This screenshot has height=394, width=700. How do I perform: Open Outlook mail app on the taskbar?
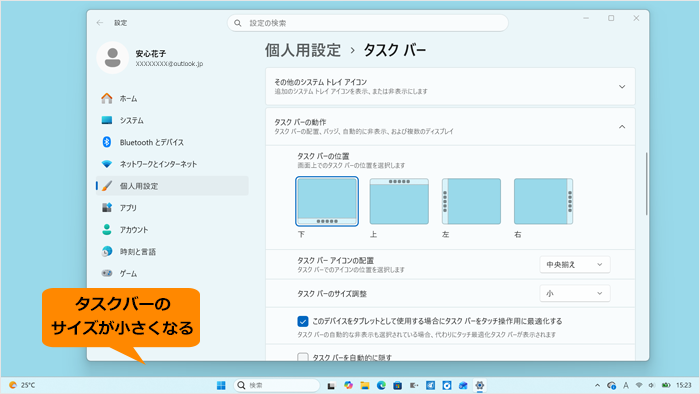point(463,386)
